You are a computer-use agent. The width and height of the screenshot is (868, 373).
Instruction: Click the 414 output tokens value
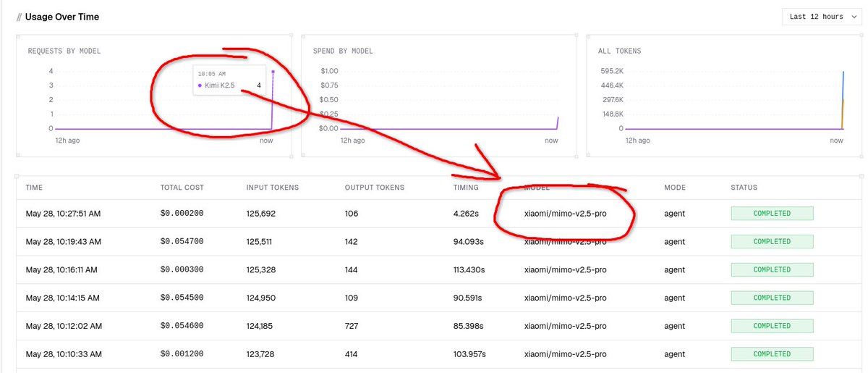point(352,354)
